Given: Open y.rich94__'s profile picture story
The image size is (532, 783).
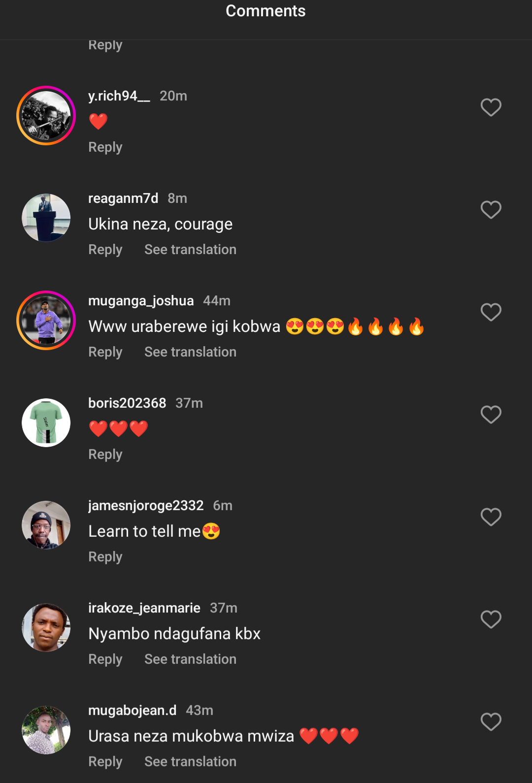Looking at the screenshot, I should [46, 116].
